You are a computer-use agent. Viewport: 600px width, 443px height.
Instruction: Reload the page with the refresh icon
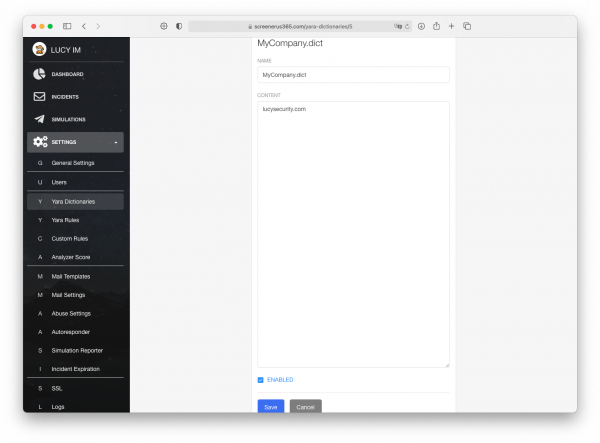tap(407, 26)
